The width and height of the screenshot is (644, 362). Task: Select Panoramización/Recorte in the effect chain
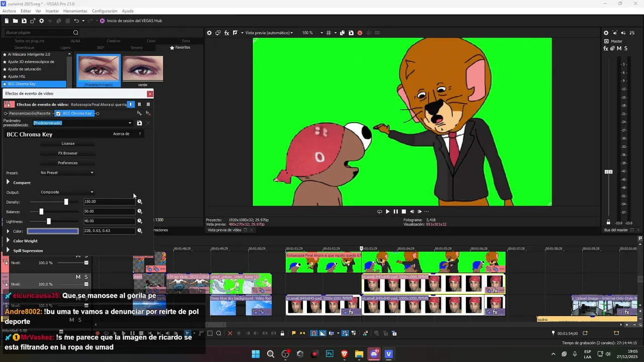click(30, 113)
